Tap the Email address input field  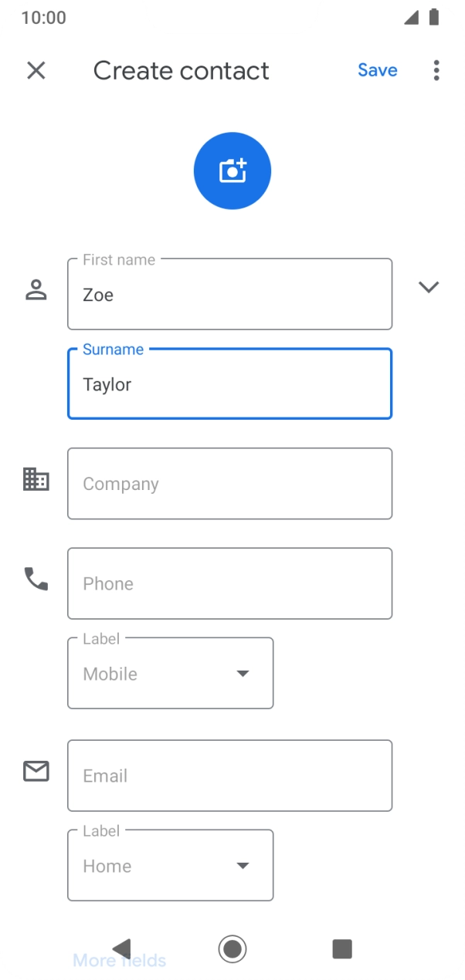tap(229, 776)
